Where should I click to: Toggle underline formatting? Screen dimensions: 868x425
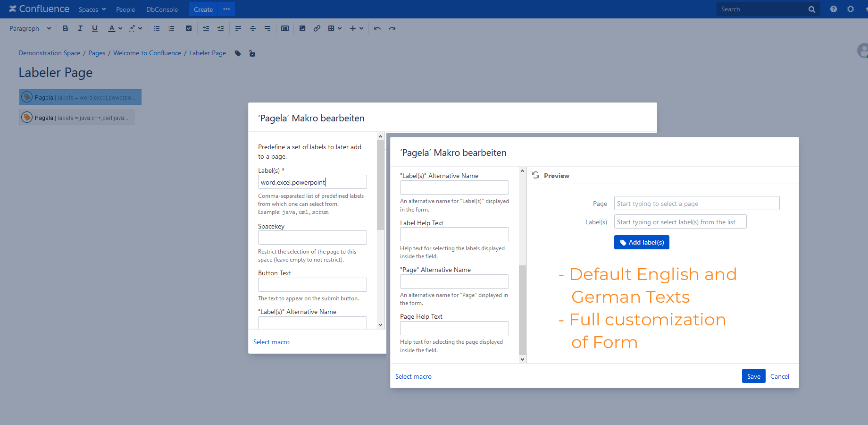click(x=95, y=28)
